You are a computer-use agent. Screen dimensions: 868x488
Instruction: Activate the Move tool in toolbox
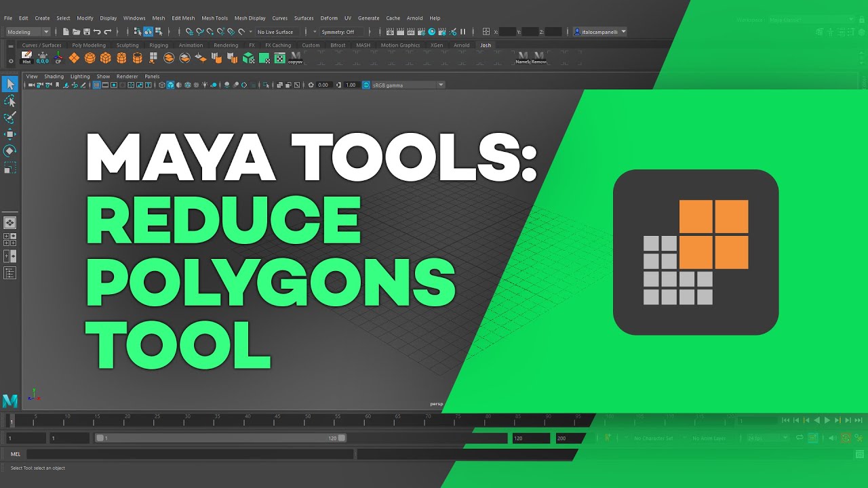click(x=10, y=134)
